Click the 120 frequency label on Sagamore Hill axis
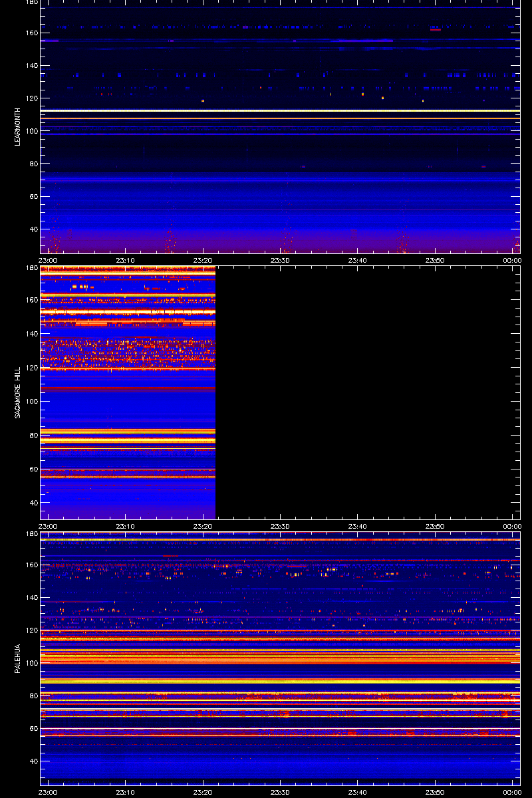 point(32,368)
